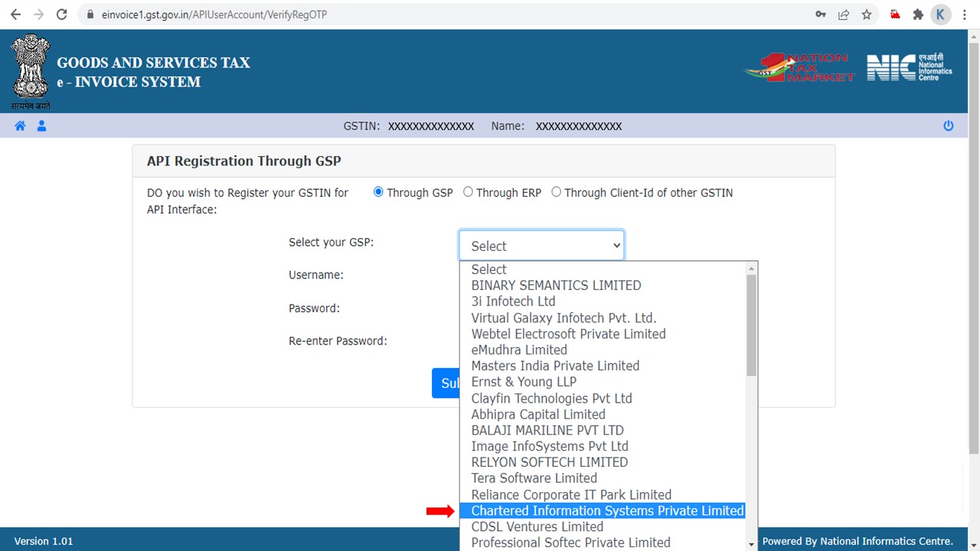The height and width of the screenshot is (551, 980).
Task: Log out using the power icon
Action: click(x=949, y=126)
